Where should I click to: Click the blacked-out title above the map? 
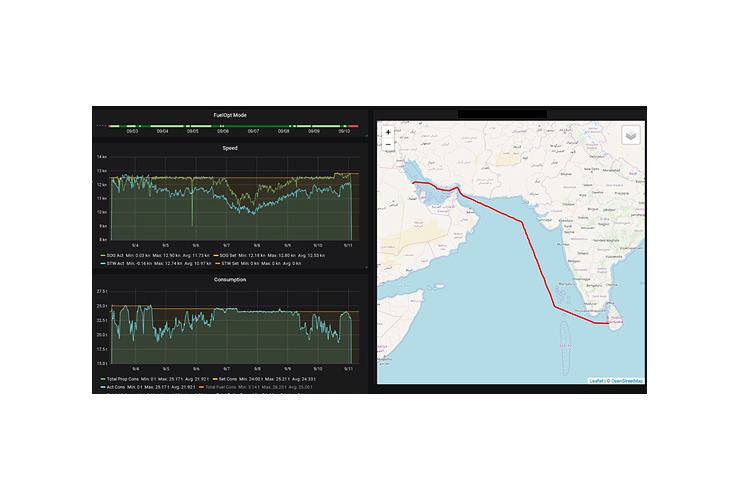coord(501,114)
